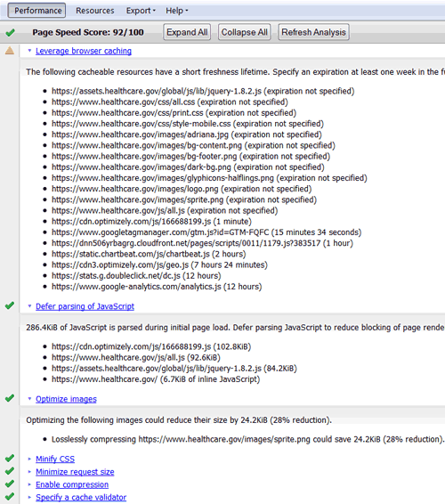Screen dimensions: 445x504
Task: Collapse the Optimize images section arrow
Action: pos(29,399)
